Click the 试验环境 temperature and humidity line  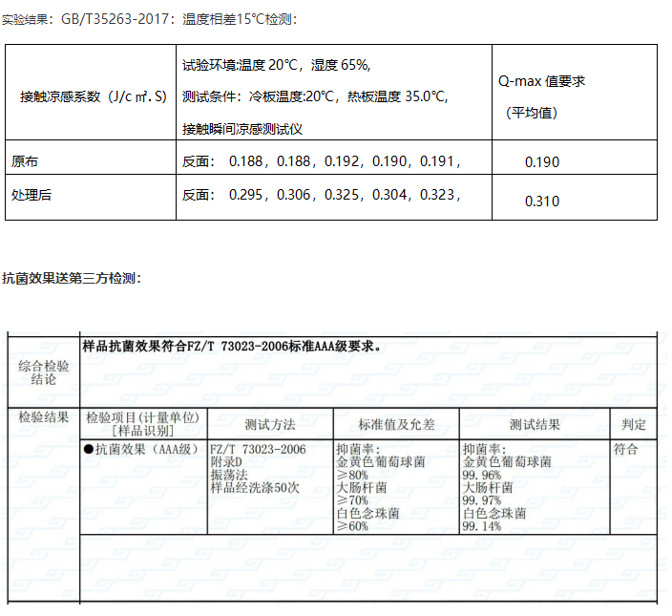coord(276,65)
